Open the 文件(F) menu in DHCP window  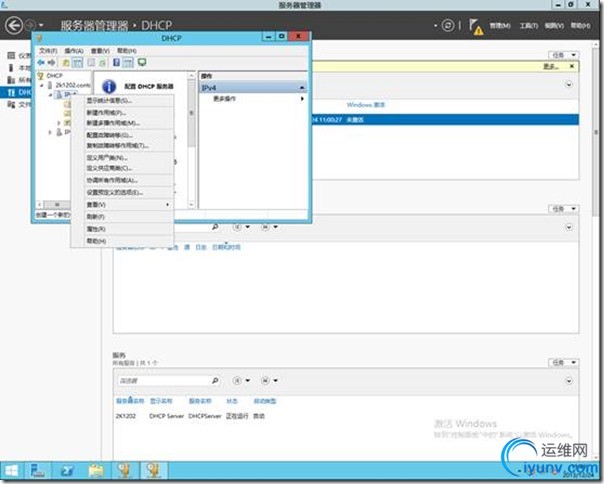coord(48,51)
